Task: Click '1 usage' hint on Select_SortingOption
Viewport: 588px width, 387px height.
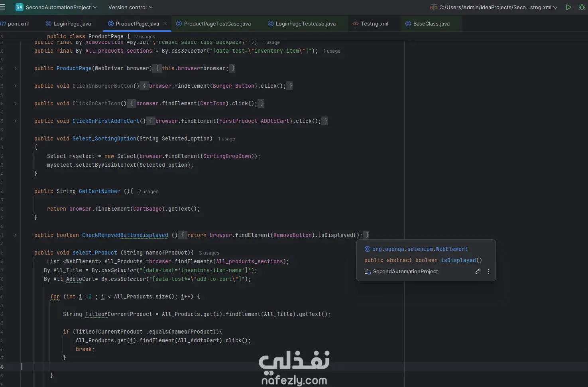Action: [226, 139]
